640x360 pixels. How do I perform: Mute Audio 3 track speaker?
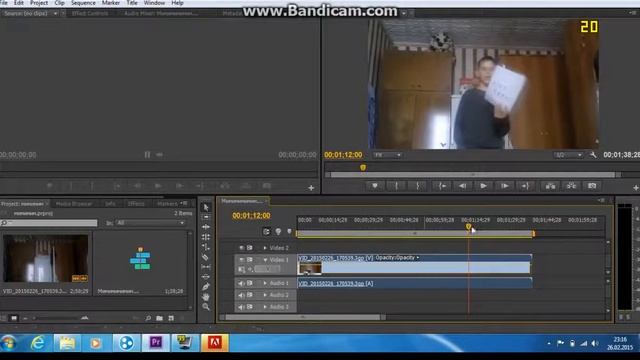point(241,307)
